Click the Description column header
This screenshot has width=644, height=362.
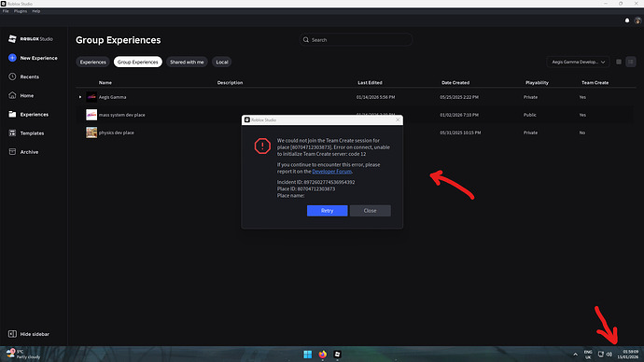[x=230, y=82]
